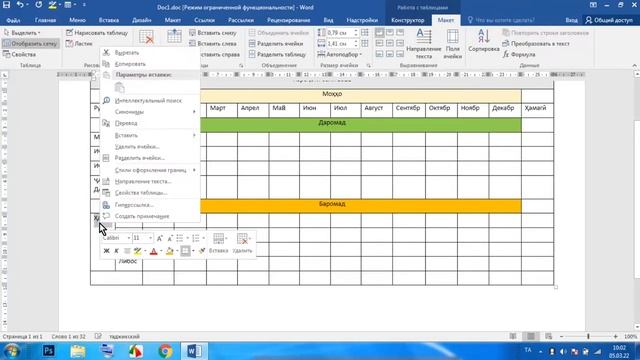Click the spellcheck icon in the status bar

point(98,336)
